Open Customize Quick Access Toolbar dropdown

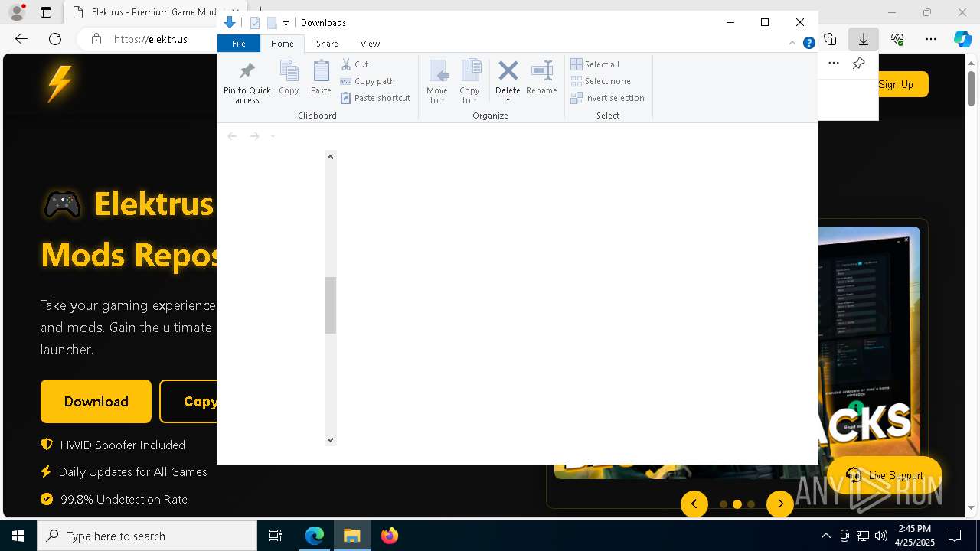[286, 23]
